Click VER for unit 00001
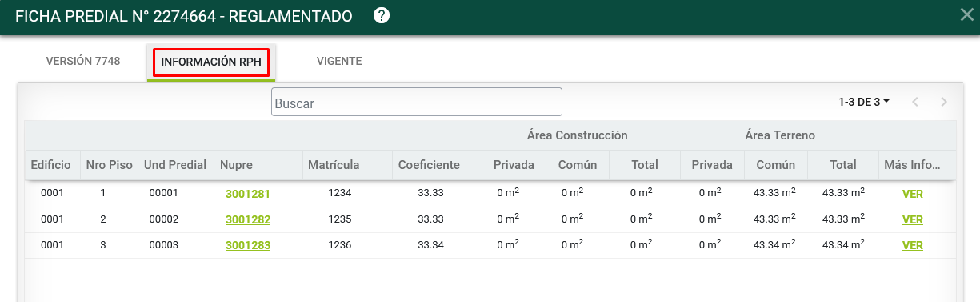This screenshot has height=302, width=980. click(x=913, y=193)
